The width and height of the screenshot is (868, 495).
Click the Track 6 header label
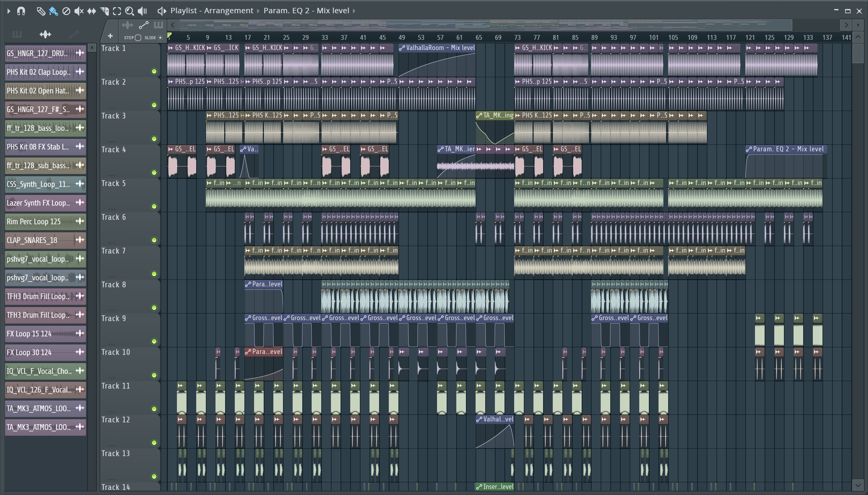click(x=114, y=217)
